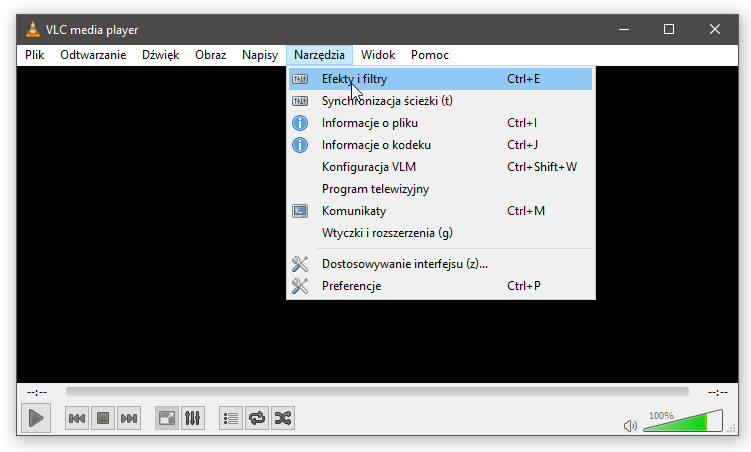Click the Efekty i filtry sliders icon
Image resolution: width=751 pixels, height=452 pixels.
[300, 79]
